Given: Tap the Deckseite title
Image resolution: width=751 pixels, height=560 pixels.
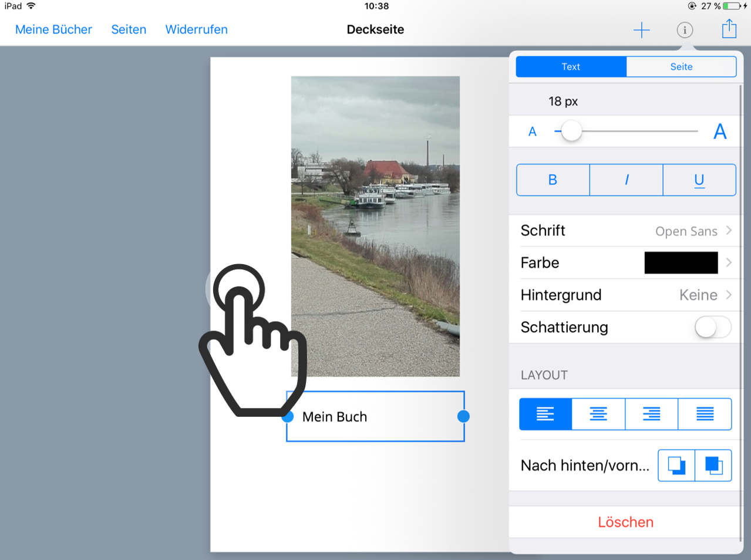Looking at the screenshot, I should pyautogui.click(x=375, y=29).
